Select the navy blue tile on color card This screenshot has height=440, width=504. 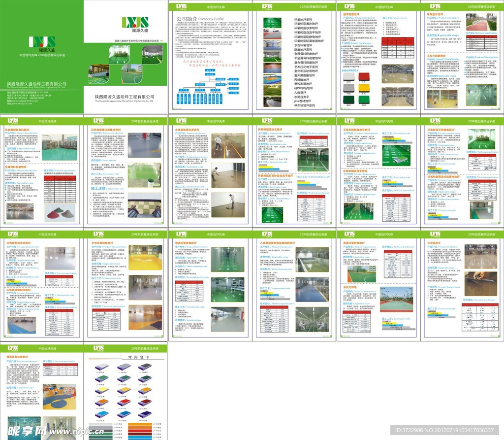pos(145,414)
